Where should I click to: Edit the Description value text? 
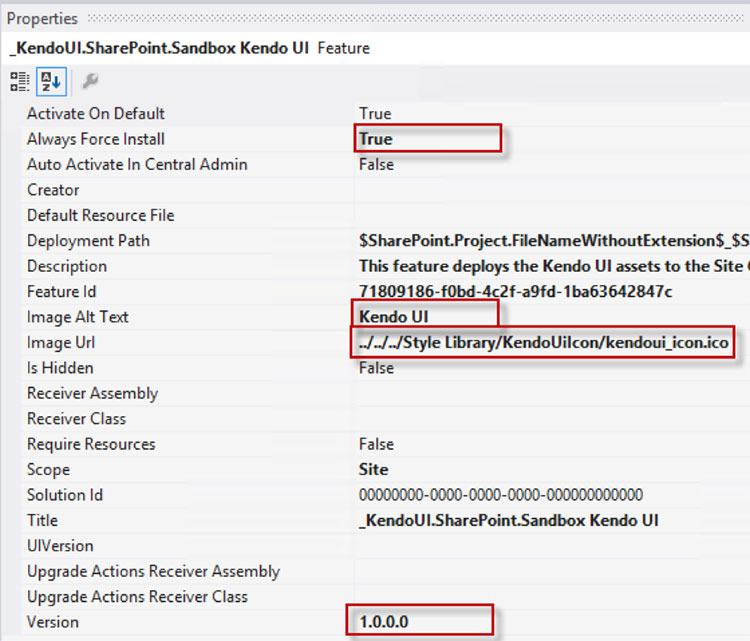click(x=554, y=266)
